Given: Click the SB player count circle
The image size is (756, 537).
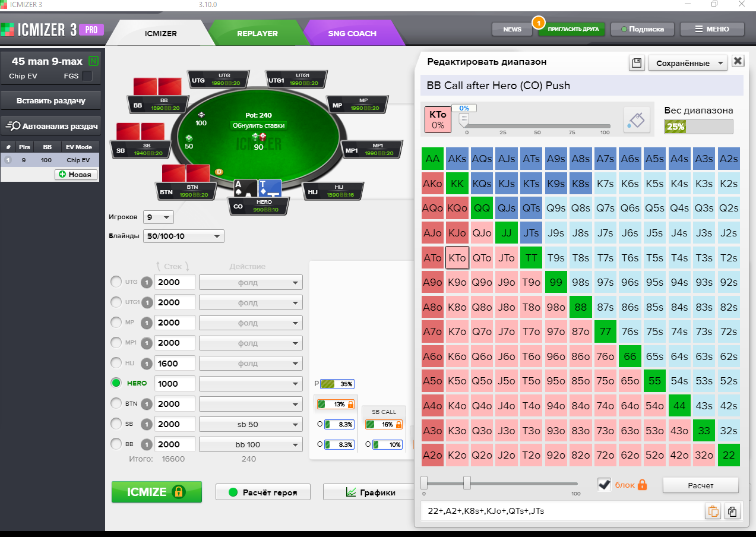Looking at the screenshot, I should (x=148, y=424).
